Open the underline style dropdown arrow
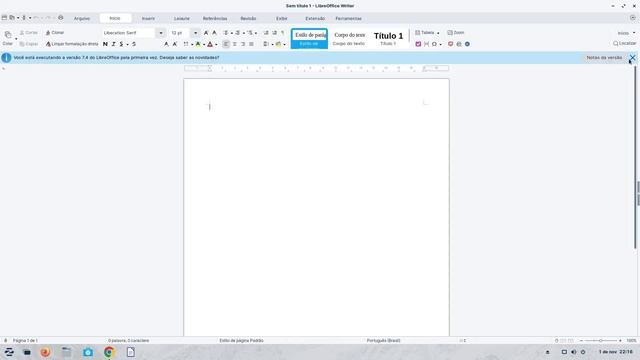This screenshot has width=640, height=360. [x=127, y=44]
